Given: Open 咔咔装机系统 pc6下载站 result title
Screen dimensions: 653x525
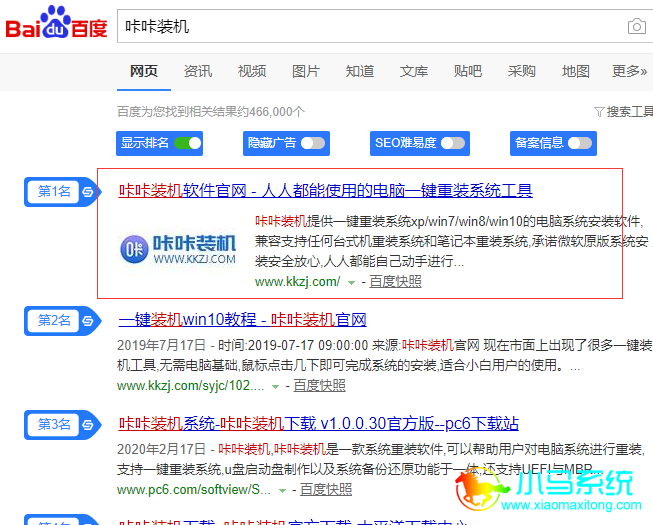Looking at the screenshot, I should coord(319,424).
